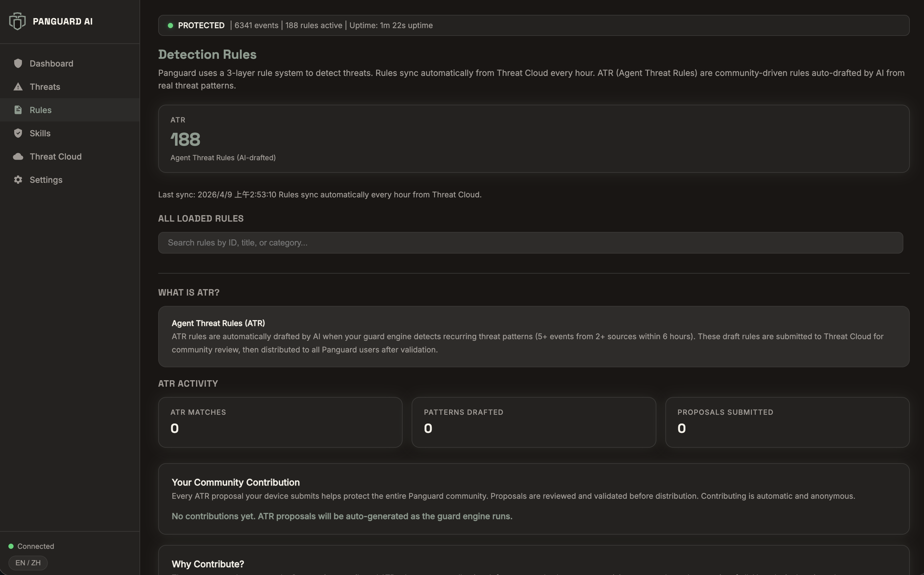
Task: Click the '6341 events' status text
Action: point(256,26)
